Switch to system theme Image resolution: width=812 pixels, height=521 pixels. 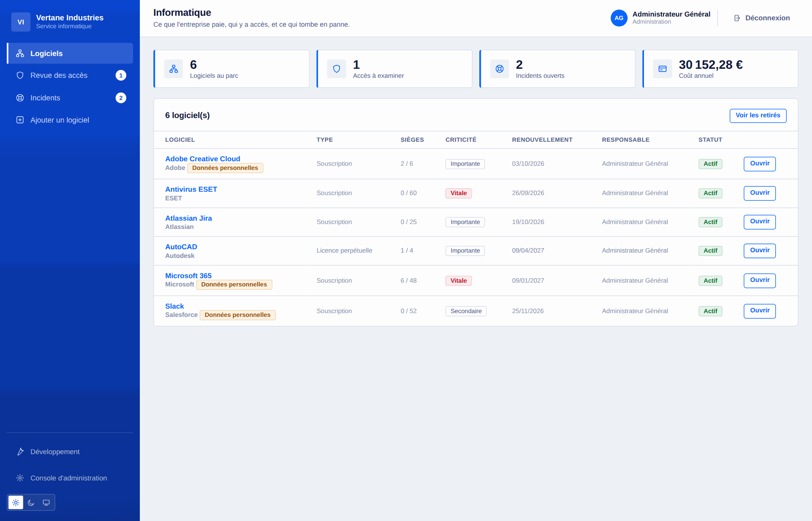46,503
